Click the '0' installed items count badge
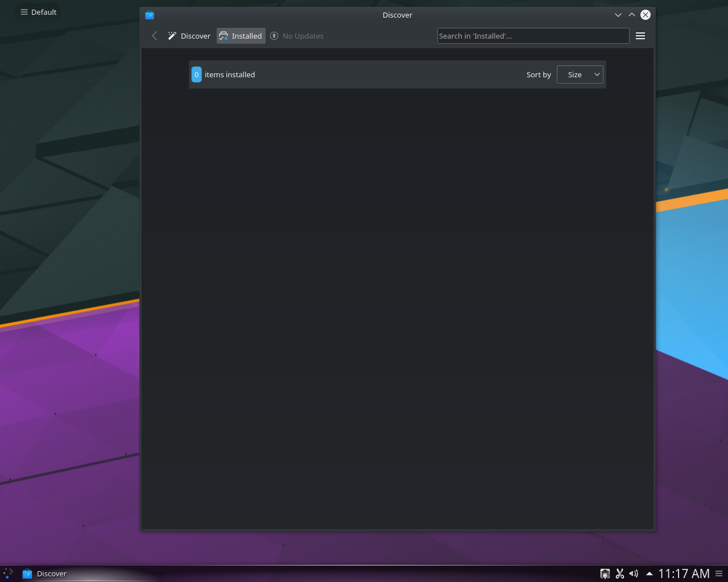This screenshot has height=582, width=728. pos(197,74)
